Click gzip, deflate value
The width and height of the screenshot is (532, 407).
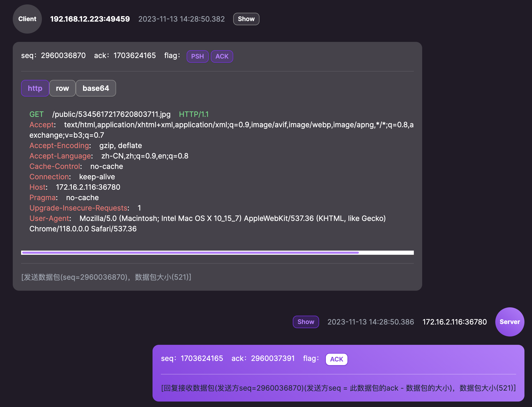(x=121, y=145)
